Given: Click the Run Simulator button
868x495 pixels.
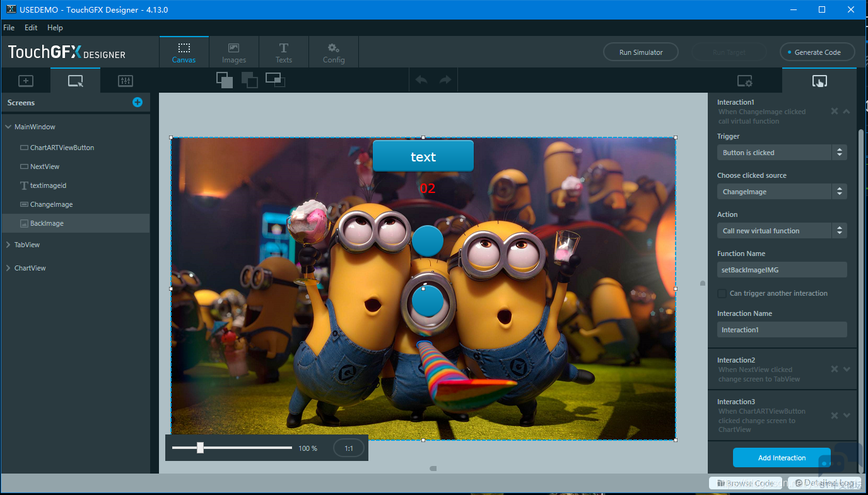Looking at the screenshot, I should pos(641,52).
